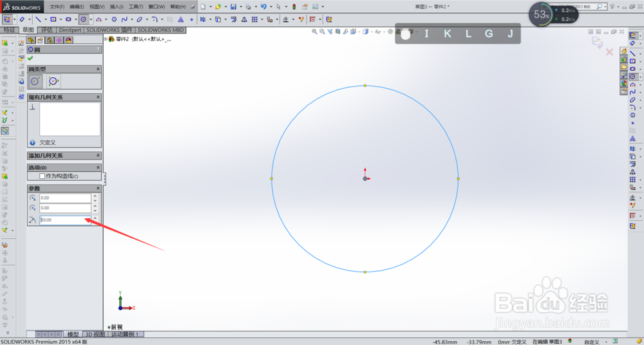Switch to the 运动算例 1 tab
This screenshot has height=345, width=644.
pyautogui.click(x=126, y=334)
